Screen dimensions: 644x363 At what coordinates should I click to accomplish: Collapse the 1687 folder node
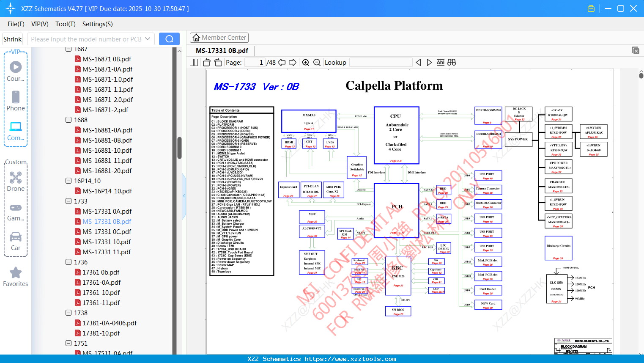coord(69,49)
